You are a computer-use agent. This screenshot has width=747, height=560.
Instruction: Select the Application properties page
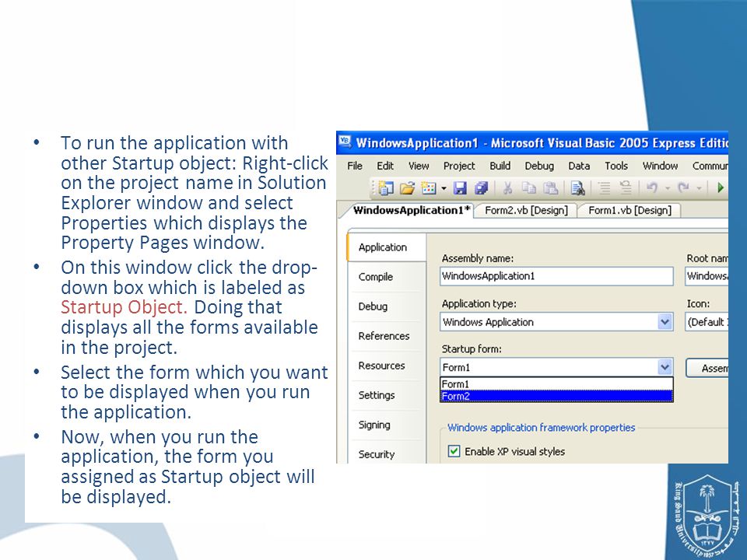[x=387, y=247]
